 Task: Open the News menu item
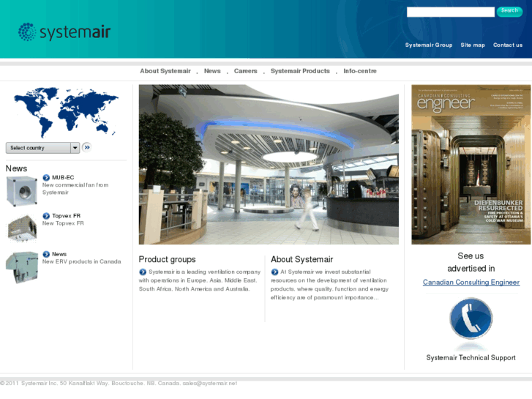pyautogui.click(x=212, y=71)
